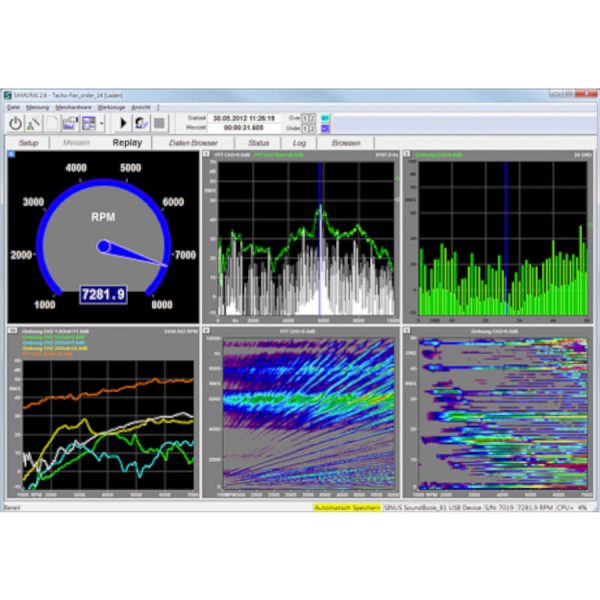Click the cyan marker icon in toolbar

tap(325, 119)
